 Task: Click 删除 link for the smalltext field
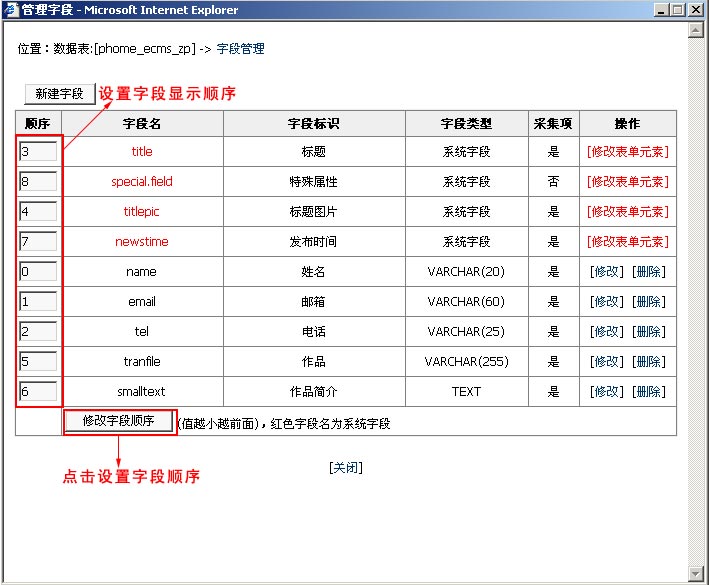point(648,392)
